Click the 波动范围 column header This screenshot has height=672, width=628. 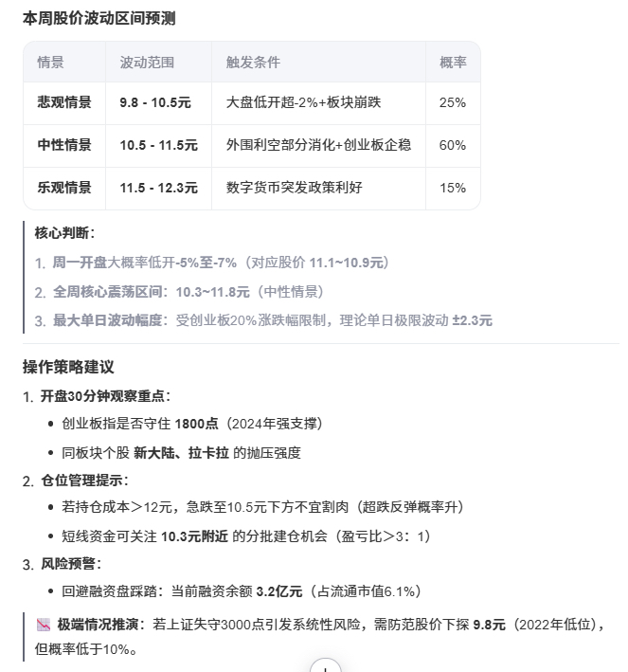point(147,63)
